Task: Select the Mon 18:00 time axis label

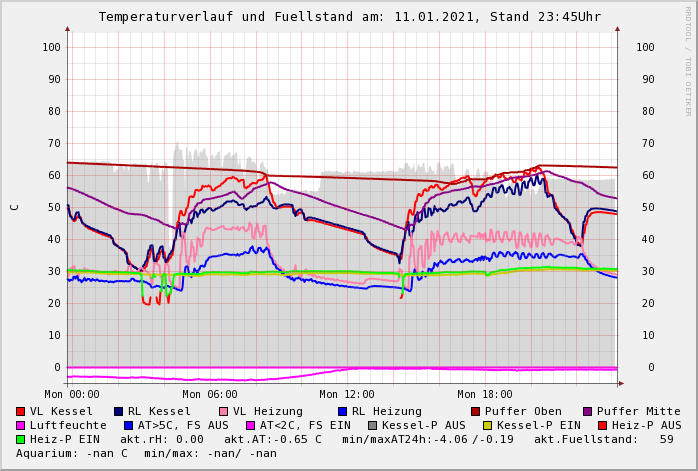Action: pyautogui.click(x=484, y=394)
